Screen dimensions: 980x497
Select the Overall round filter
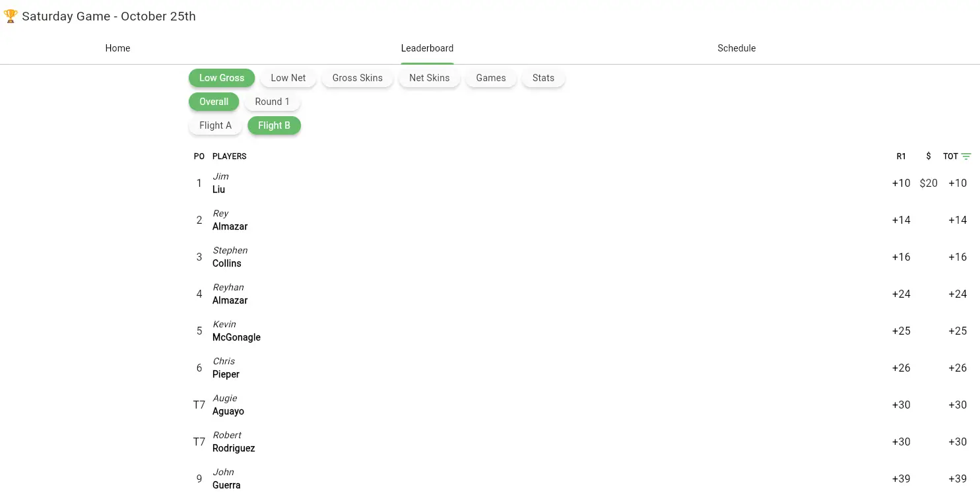click(214, 102)
